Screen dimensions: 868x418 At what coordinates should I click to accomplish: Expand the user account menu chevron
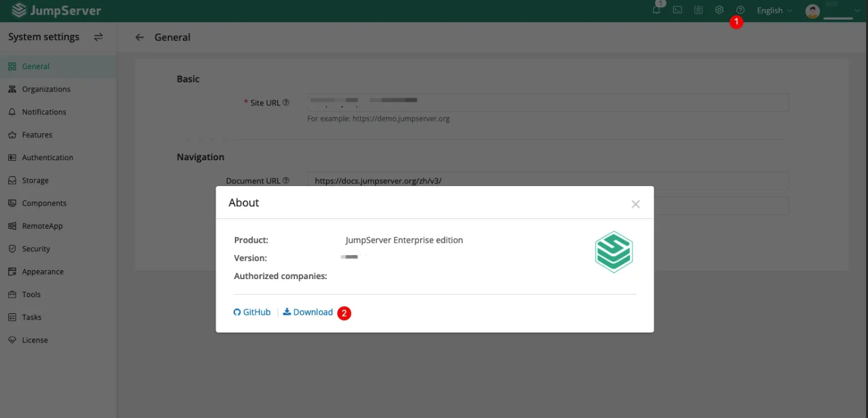(x=857, y=10)
